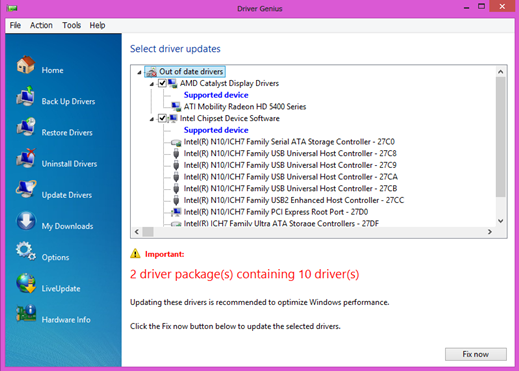Select Intel Chipset Device Software text
The image size is (519, 371).
[x=230, y=118]
